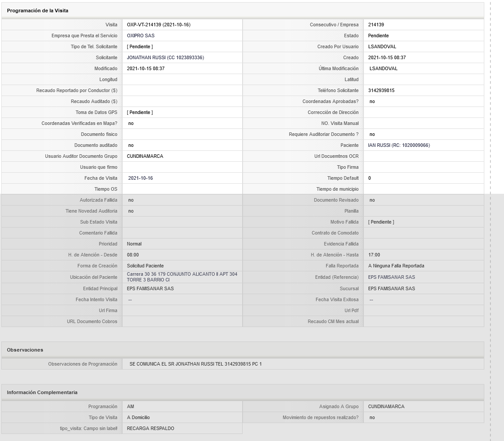Click Autorizada Fallida no value
Image resolution: width=504 pixels, height=441 pixels.
coord(131,200)
